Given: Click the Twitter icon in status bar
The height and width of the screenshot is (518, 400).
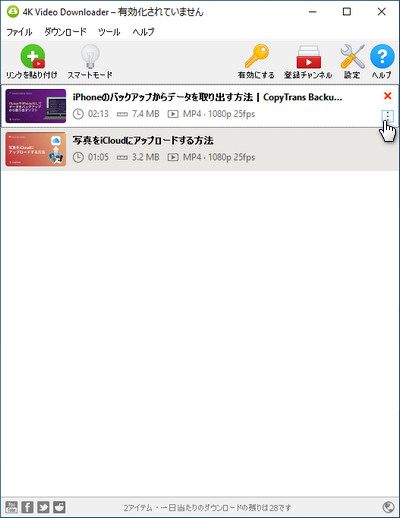Looking at the screenshot, I should tap(43, 507).
